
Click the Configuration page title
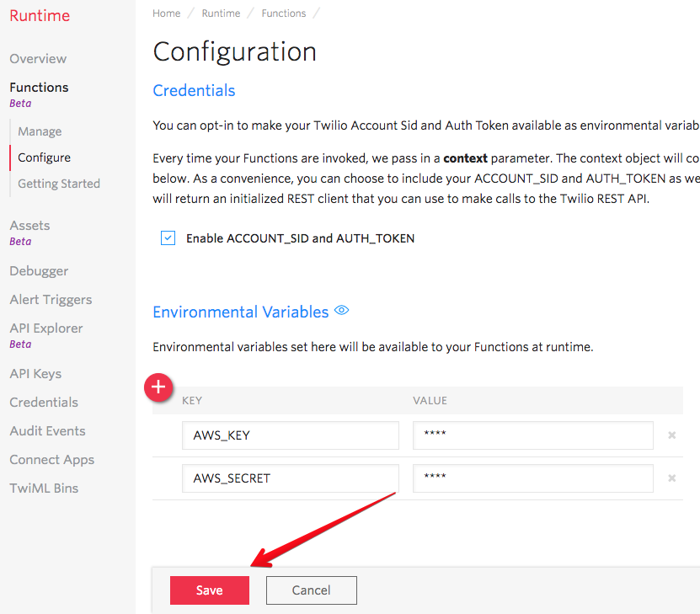pos(235,51)
